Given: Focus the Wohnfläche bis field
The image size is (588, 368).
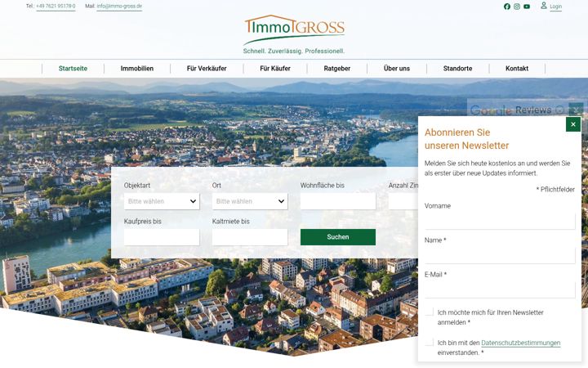Looking at the screenshot, I should point(338,201).
